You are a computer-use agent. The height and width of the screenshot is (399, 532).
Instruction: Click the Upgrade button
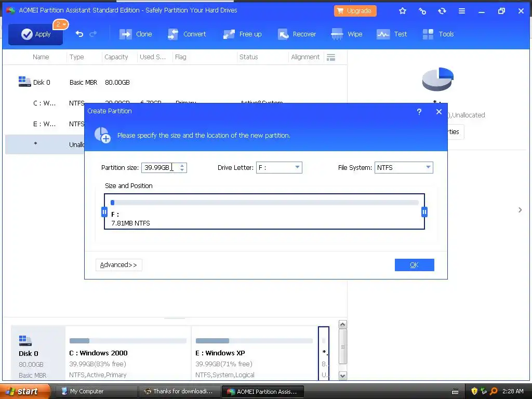[355, 11]
